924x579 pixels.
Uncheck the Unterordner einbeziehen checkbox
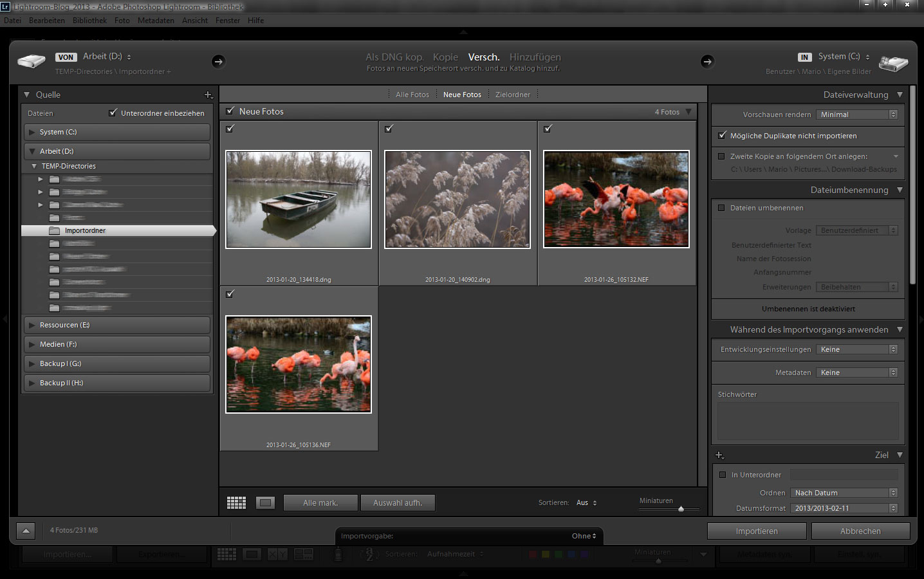point(113,113)
